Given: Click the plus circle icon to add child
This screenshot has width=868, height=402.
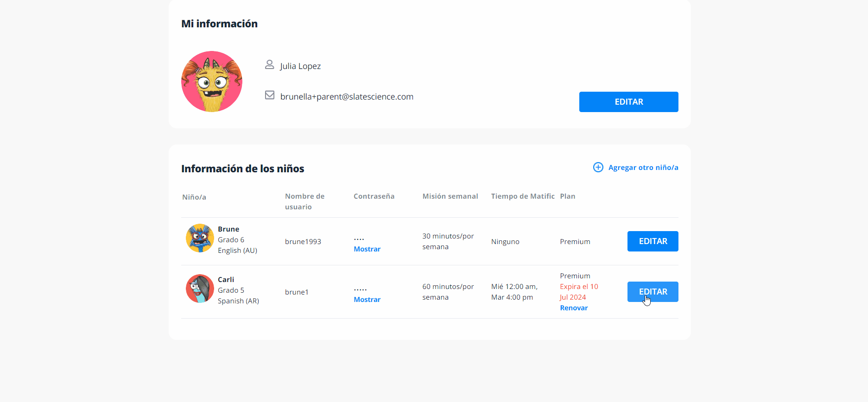Looking at the screenshot, I should coord(598,167).
